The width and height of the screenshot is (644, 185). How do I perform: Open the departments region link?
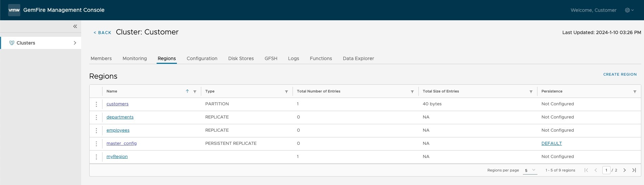click(x=120, y=117)
